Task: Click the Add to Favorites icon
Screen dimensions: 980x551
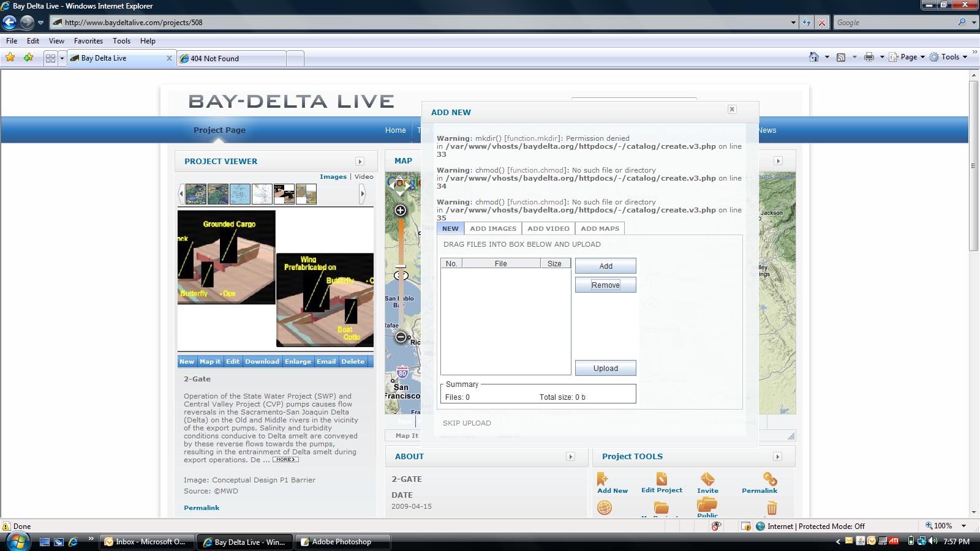Action: (28, 58)
